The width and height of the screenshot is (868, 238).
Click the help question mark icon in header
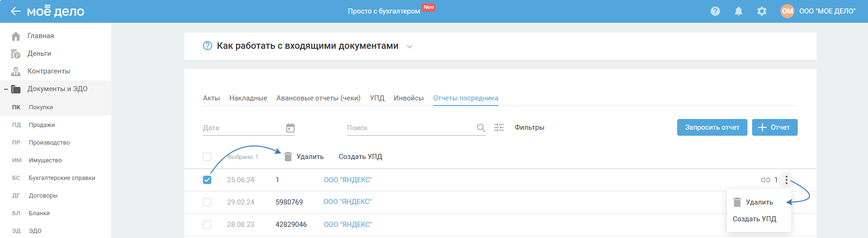715,11
